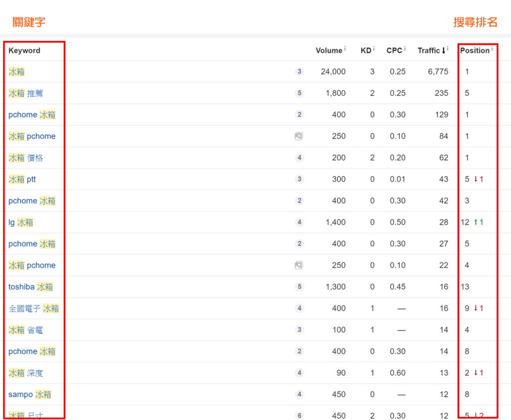511x420 pixels.
Task: Open SERP features badge for 全國電子 冰箱 row
Action: [299, 308]
